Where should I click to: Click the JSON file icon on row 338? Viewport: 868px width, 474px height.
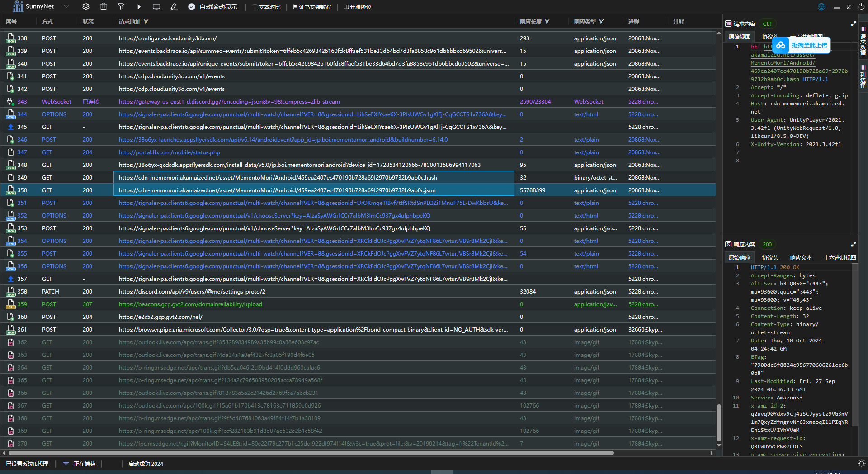tap(10, 38)
